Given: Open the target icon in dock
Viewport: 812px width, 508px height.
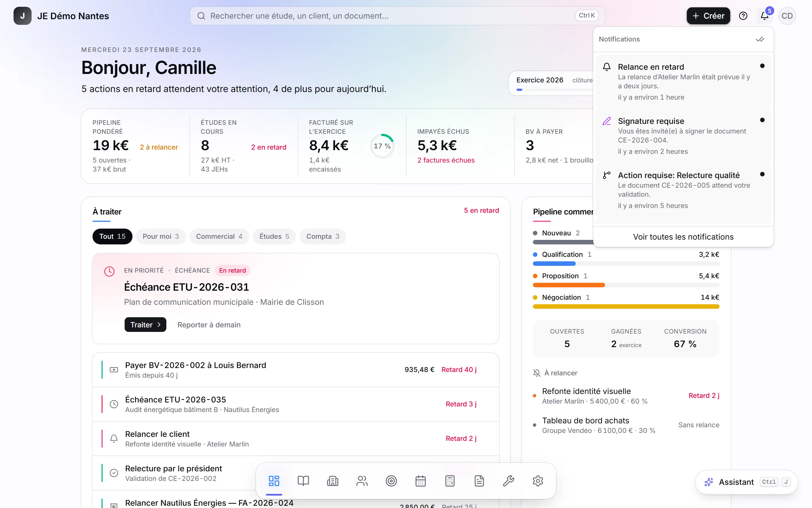Looking at the screenshot, I should coord(391,481).
